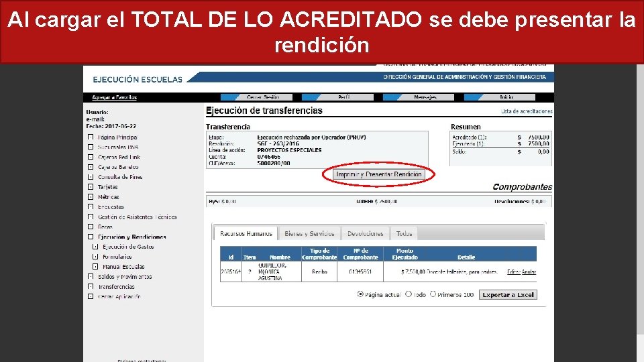Switch to the Bienes y Servicios tab
Screen dimensions: 644x362
pyautogui.click(x=309, y=233)
